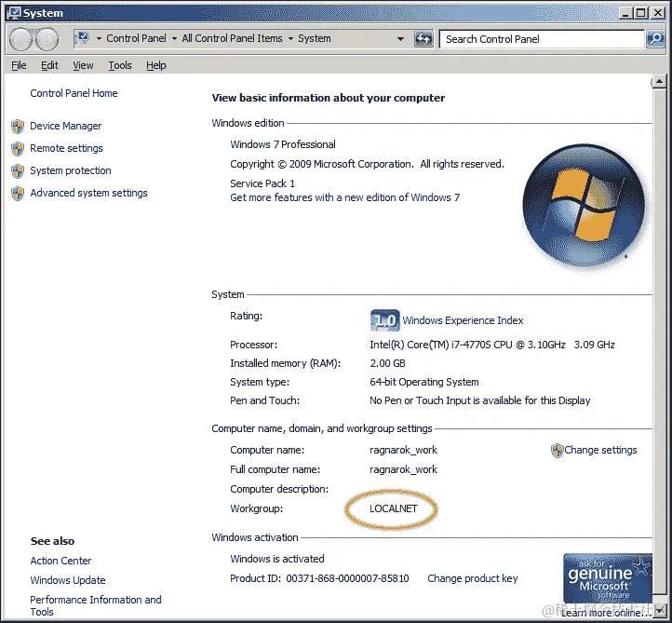
Task: Open Windows Experience Index link
Action: coord(463,320)
